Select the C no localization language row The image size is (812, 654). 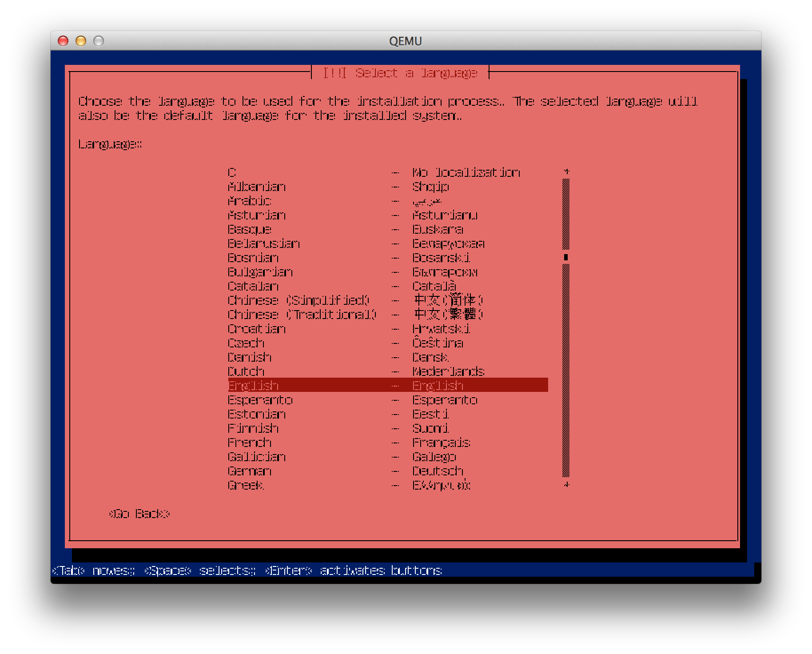388,172
